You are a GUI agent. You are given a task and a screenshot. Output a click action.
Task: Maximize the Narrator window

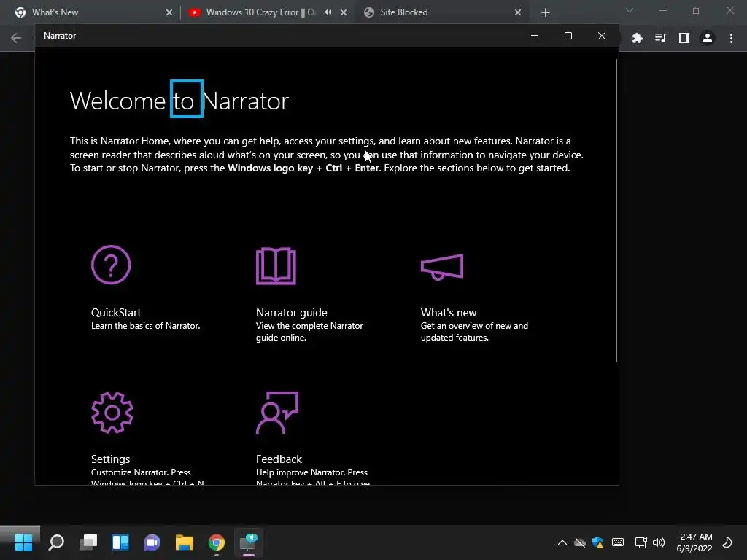point(568,36)
